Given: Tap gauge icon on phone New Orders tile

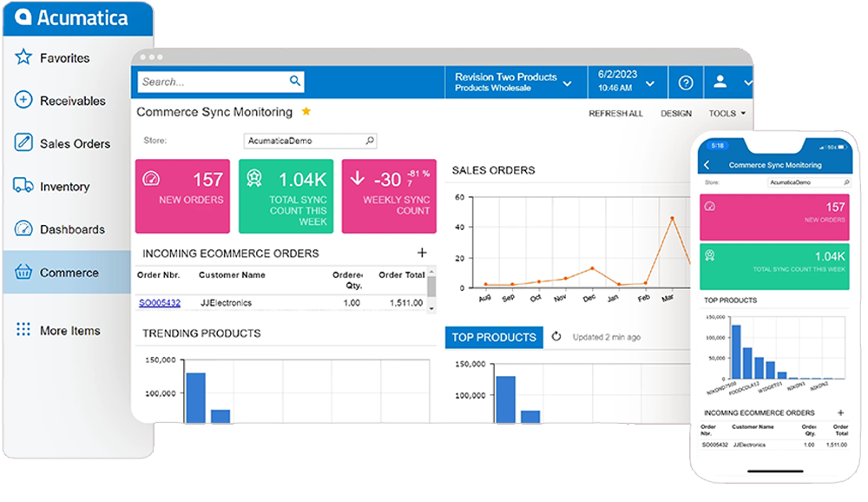Looking at the screenshot, I should point(710,207).
